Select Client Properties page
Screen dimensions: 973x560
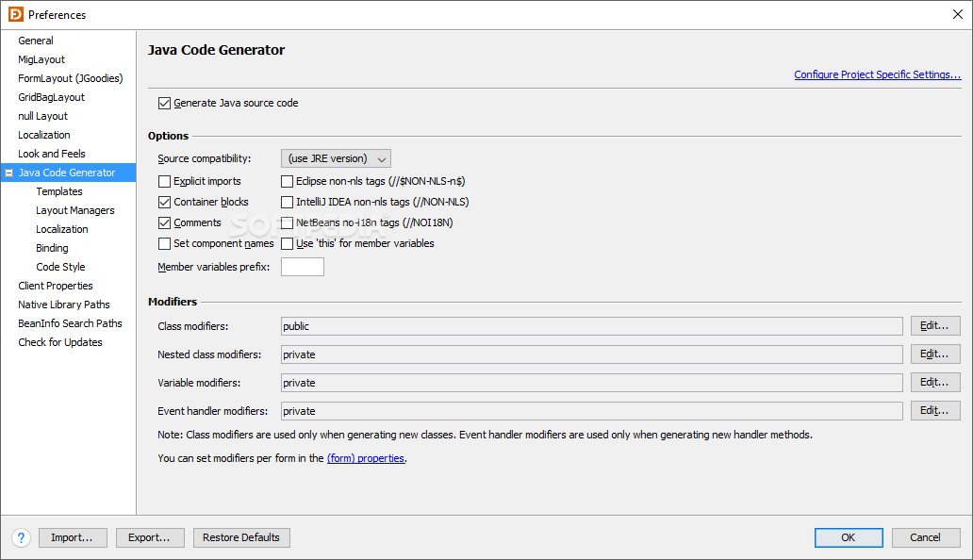coord(56,286)
